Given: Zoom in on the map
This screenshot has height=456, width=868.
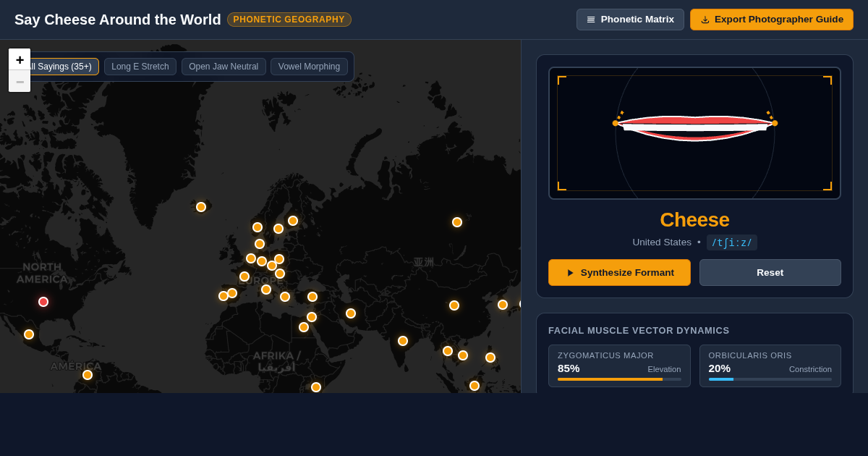Looking at the screenshot, I should 20,60.
